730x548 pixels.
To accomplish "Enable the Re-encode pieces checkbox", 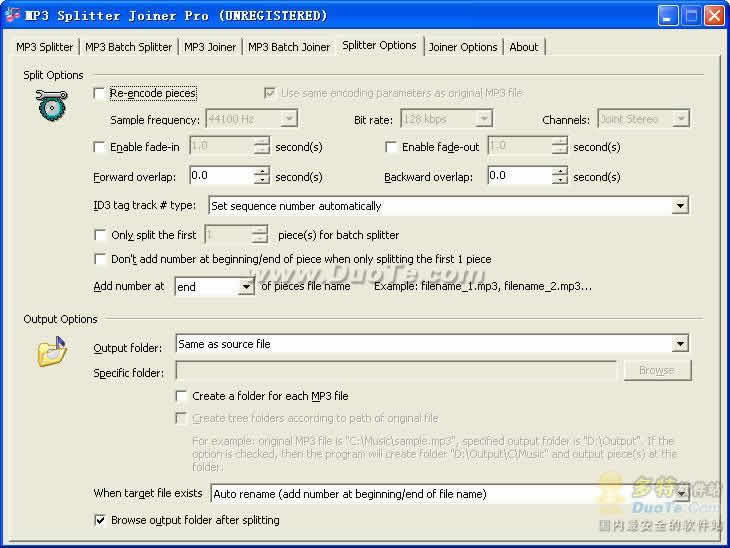I will point(99,93).
